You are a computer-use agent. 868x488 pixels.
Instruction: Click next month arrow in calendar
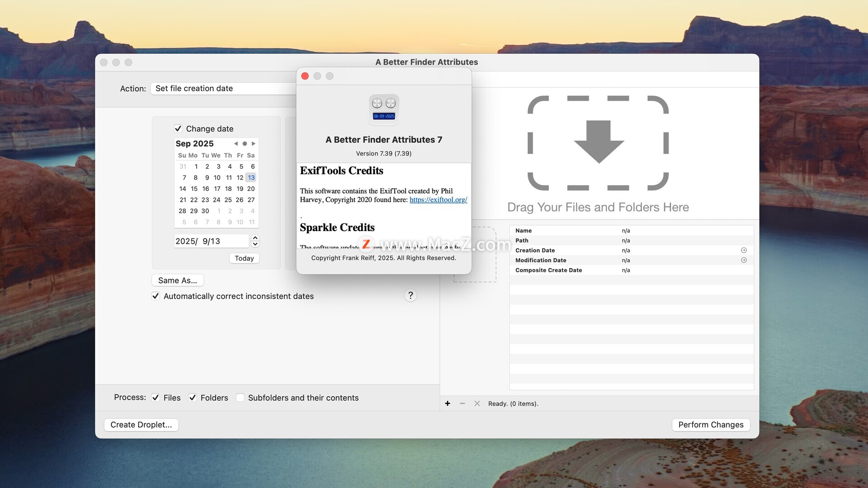click(x=254, y=143)
